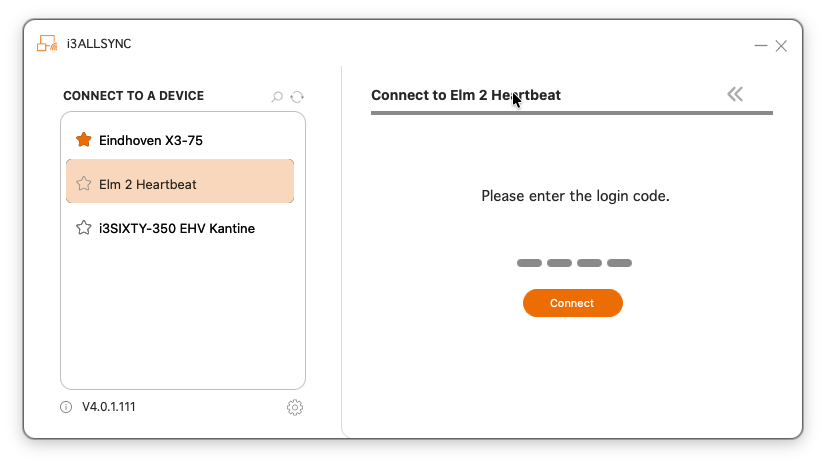Click the fourth login code digit field

tap(619, 263)
